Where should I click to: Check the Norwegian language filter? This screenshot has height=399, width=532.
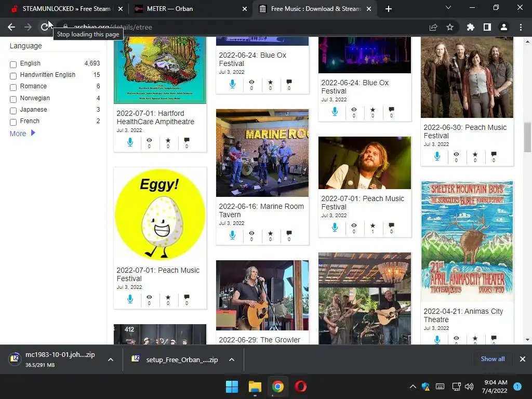(13, 99)
